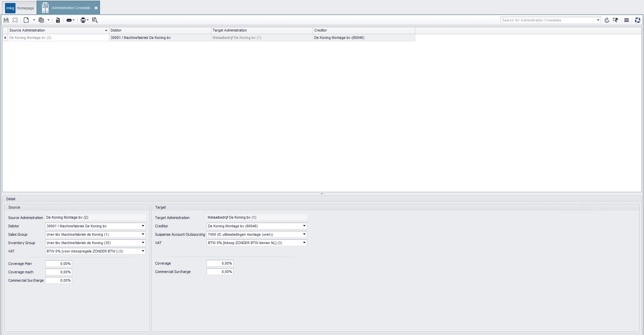This screenshot has height=335, width=644.
Task: Click the Source Administration read-only field
Action: point(96,217)
